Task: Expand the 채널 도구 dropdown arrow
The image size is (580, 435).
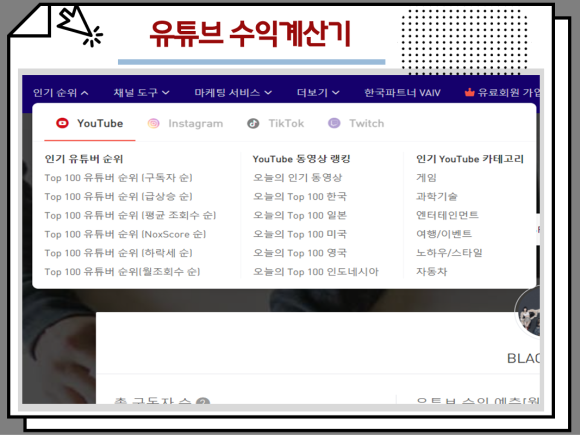Action: click(x=166, y=93)
